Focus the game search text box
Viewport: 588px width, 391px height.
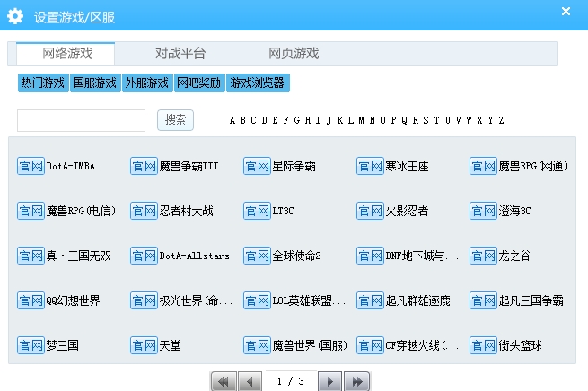click(x=81, y=120)
